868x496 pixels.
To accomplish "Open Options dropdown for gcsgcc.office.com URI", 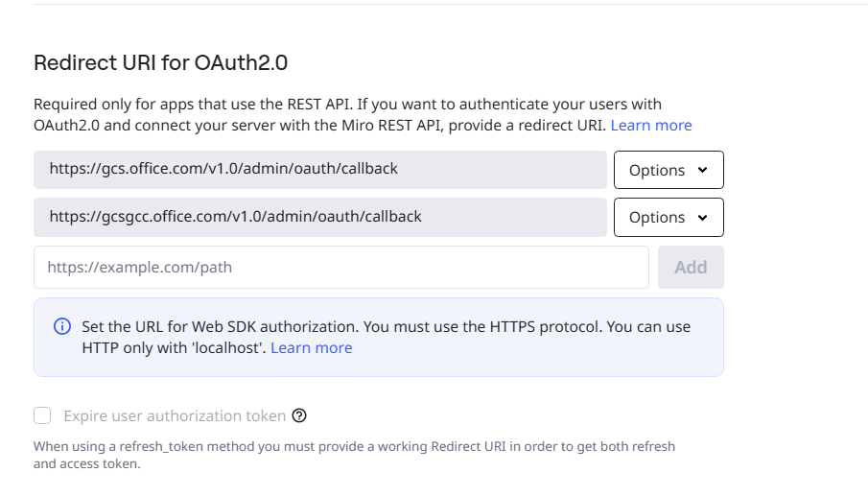I will [669, 217].
